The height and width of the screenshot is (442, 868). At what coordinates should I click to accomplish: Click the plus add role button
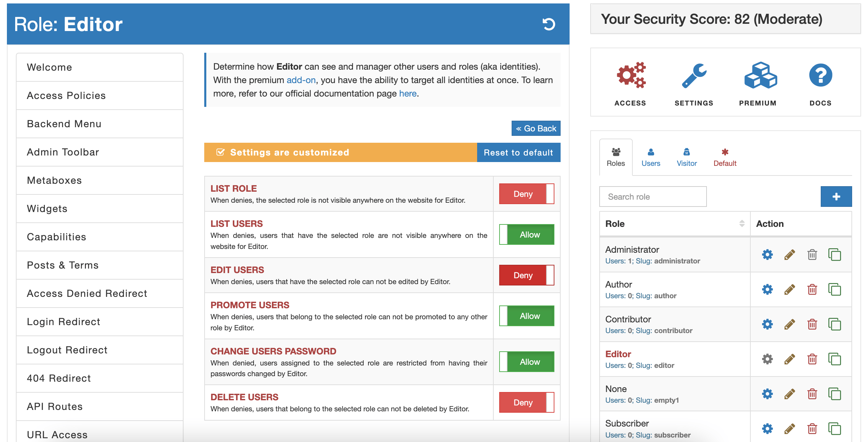click(836, 197)
